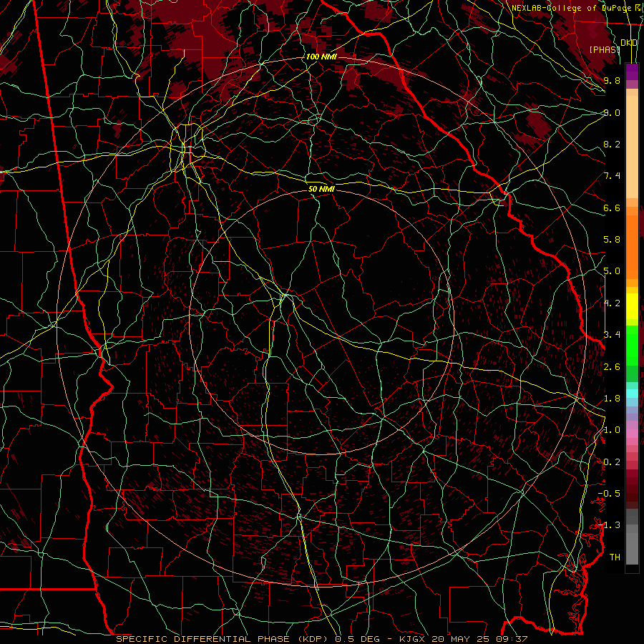Pick the cyan segment of the color bar
This screenshot has height=644, width=644.
coord(632,394)
